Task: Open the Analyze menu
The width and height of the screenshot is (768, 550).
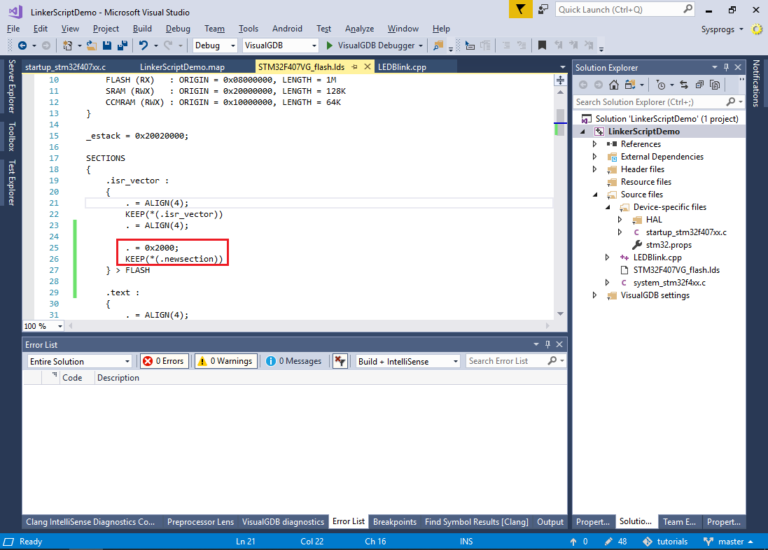Action: [x=359, y=29]
